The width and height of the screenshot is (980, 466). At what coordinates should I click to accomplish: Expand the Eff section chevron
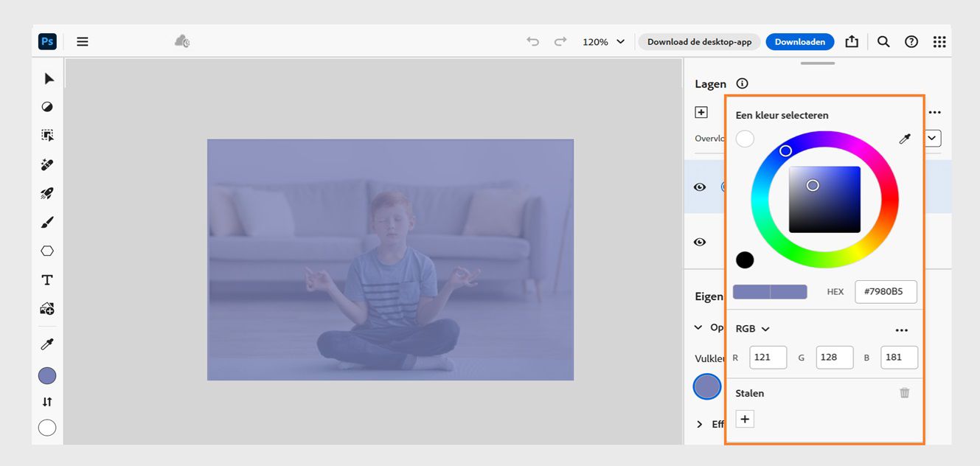[700, 424]
